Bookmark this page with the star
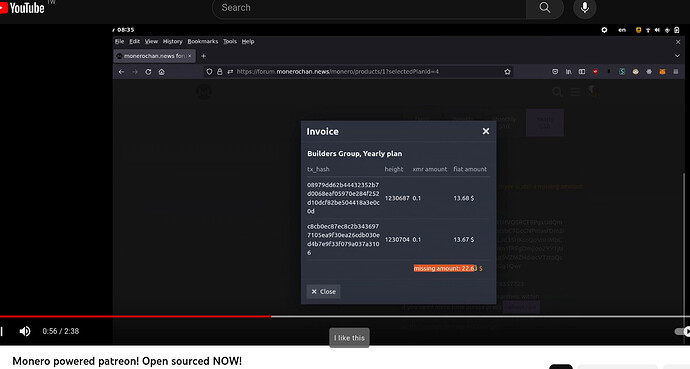 pyautogui.click(x=507, y=72)
